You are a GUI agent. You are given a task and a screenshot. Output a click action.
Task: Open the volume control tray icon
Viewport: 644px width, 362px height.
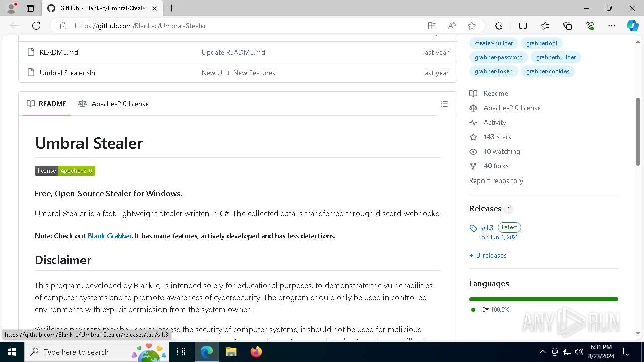[x=579, y=352]
